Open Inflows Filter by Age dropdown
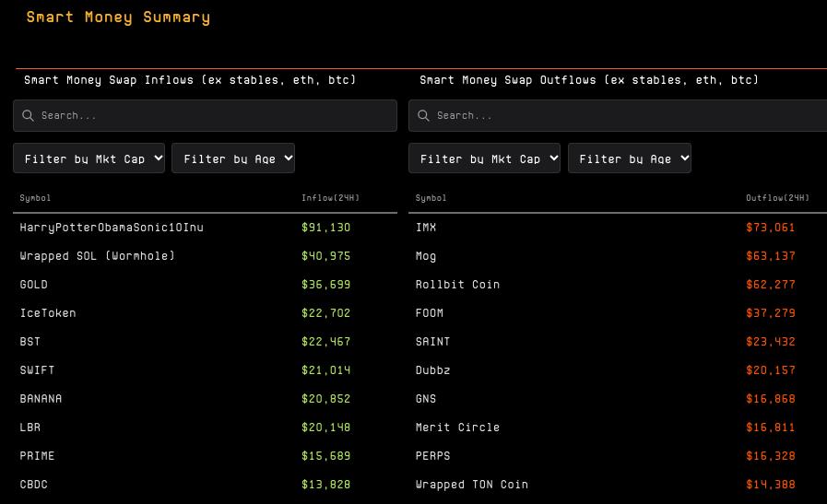Viewport: 827px width, 504px height. click(x=233, y=158)
